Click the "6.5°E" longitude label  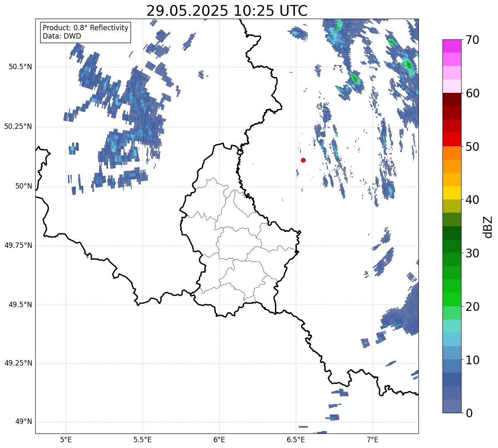pos(296,439)
